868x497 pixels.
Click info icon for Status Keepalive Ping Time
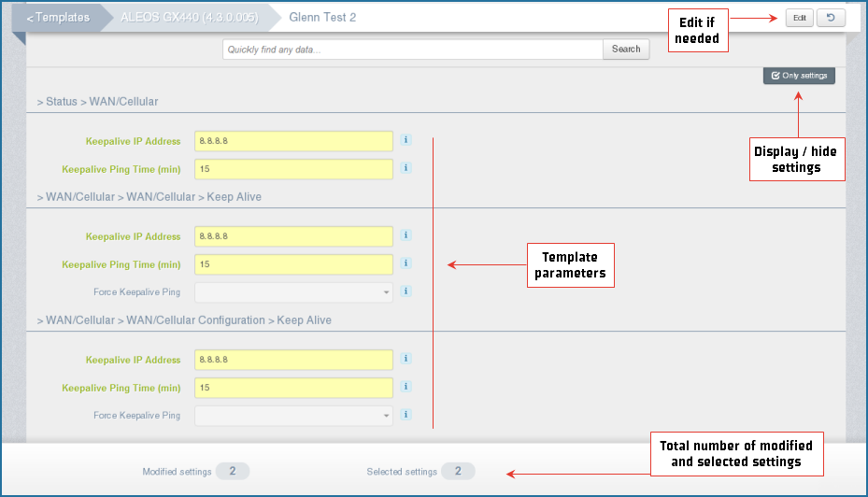[406, 168]
